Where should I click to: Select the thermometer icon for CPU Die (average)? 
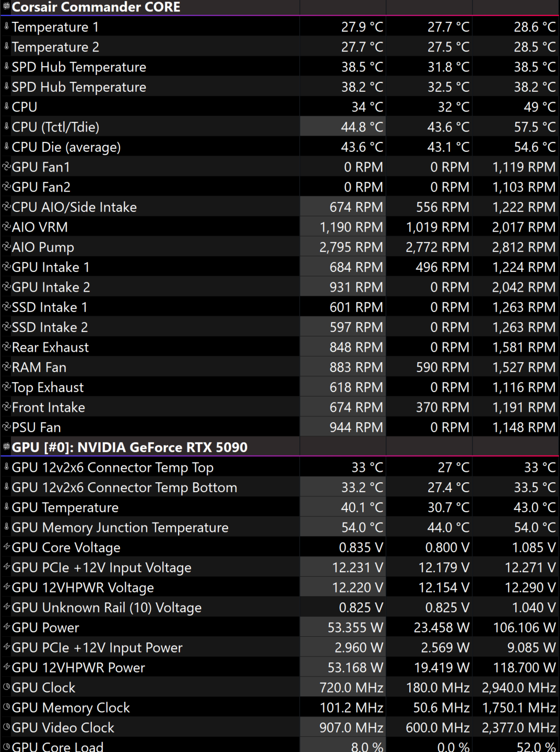tap(7, 147)
